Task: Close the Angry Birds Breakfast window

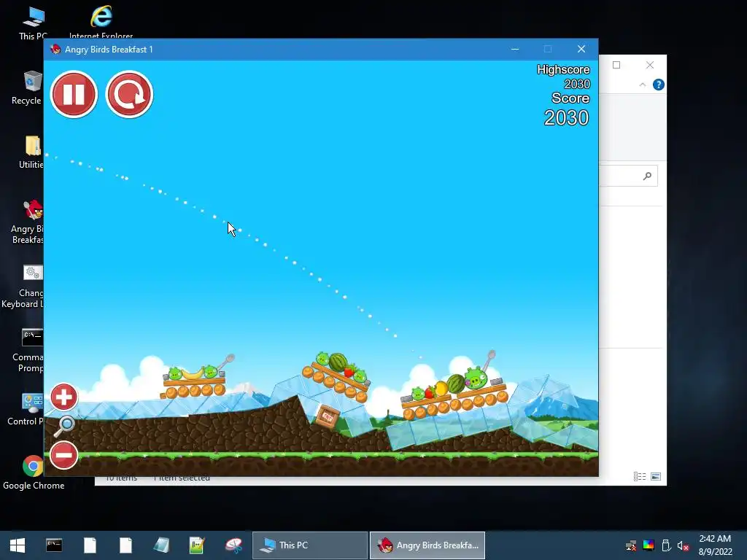Action: (581, 49)
